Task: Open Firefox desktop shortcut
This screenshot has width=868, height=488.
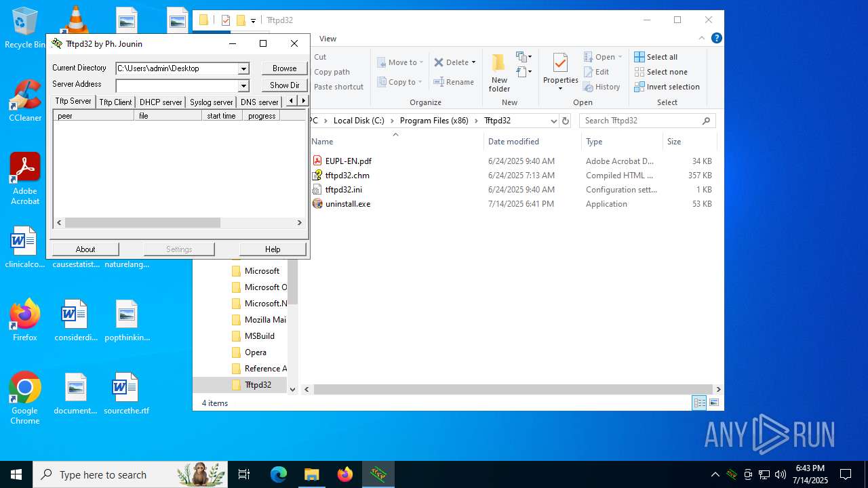Action: [25, 319]
